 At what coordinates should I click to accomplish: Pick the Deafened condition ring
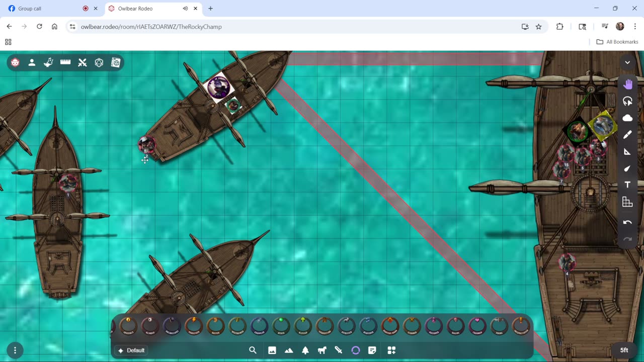tap(369, 326)
